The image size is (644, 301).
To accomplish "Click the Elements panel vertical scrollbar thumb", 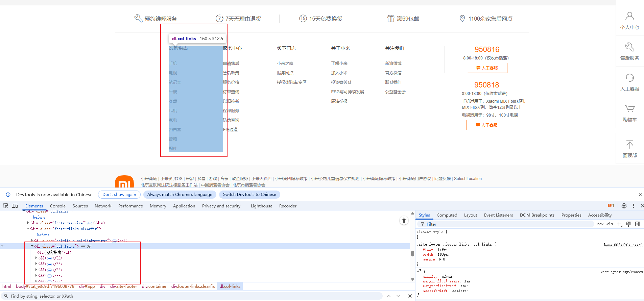I will coord(412,253).
